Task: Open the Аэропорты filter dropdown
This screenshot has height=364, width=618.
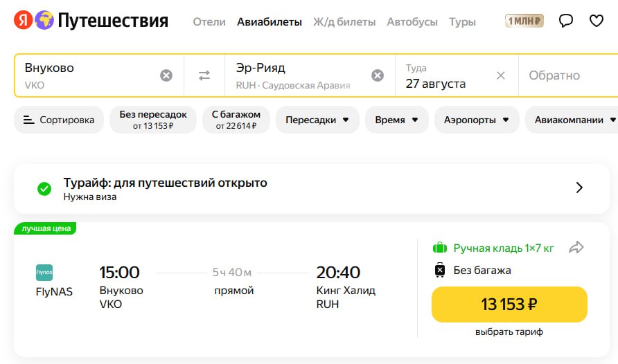Action: pos(477,120)
